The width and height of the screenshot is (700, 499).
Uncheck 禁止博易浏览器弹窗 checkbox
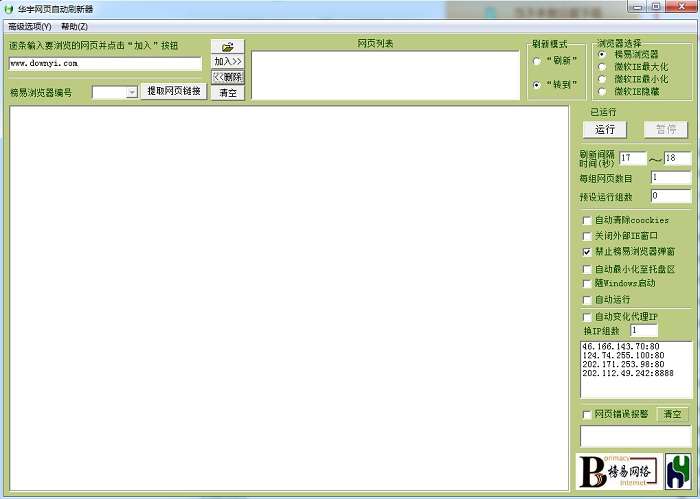(x=587, y=252)
